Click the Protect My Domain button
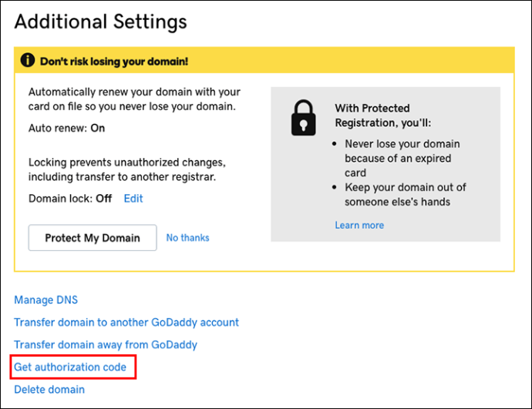 [93, 237]
